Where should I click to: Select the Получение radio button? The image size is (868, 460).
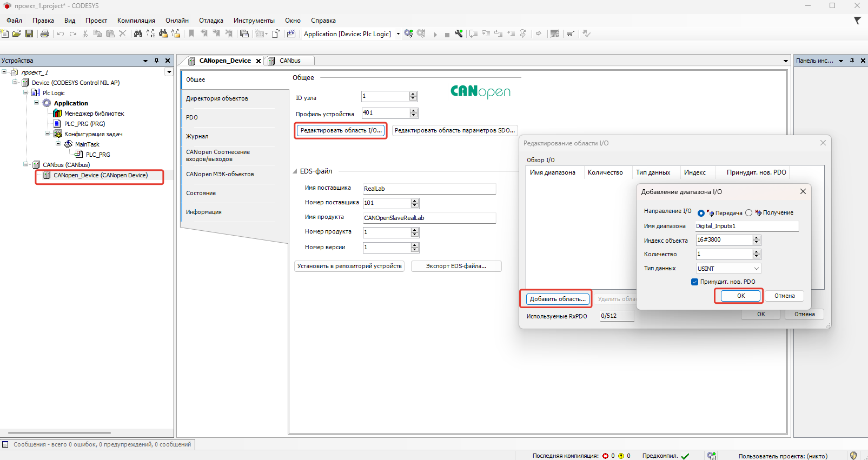tap(748, 213)
